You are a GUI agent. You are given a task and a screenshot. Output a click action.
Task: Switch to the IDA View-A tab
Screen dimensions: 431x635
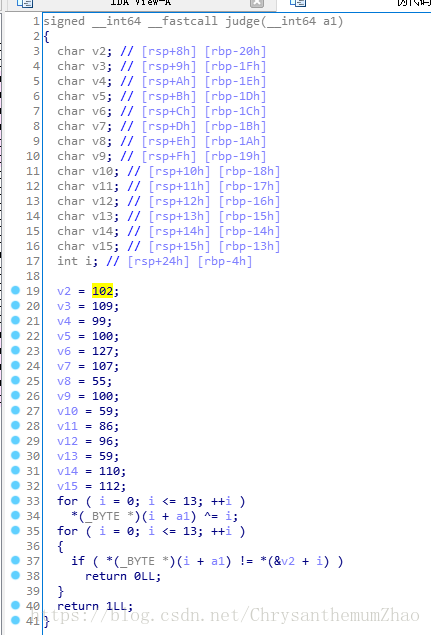141,3
